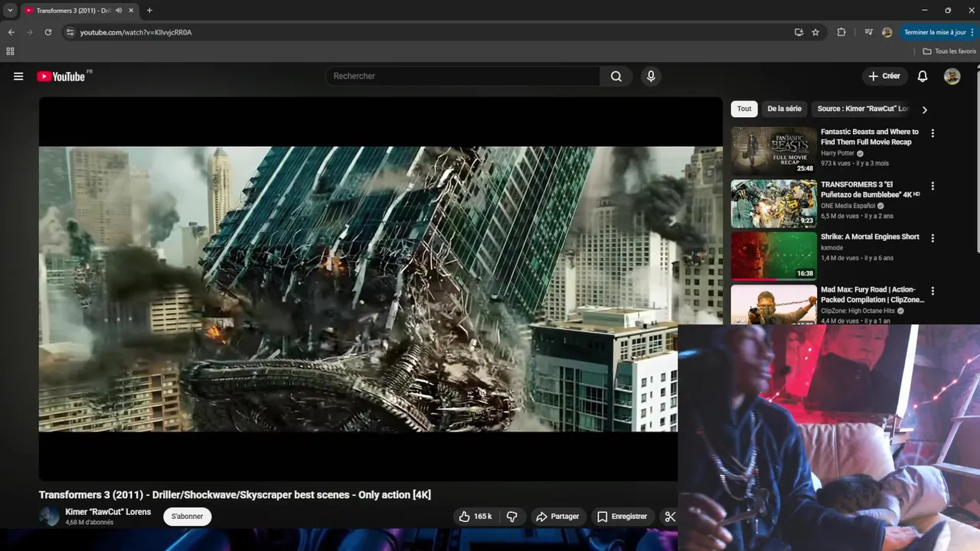The image size is (980, 551).
Task: Open the YouTube account avatar menu
Action: pos(952,77)
